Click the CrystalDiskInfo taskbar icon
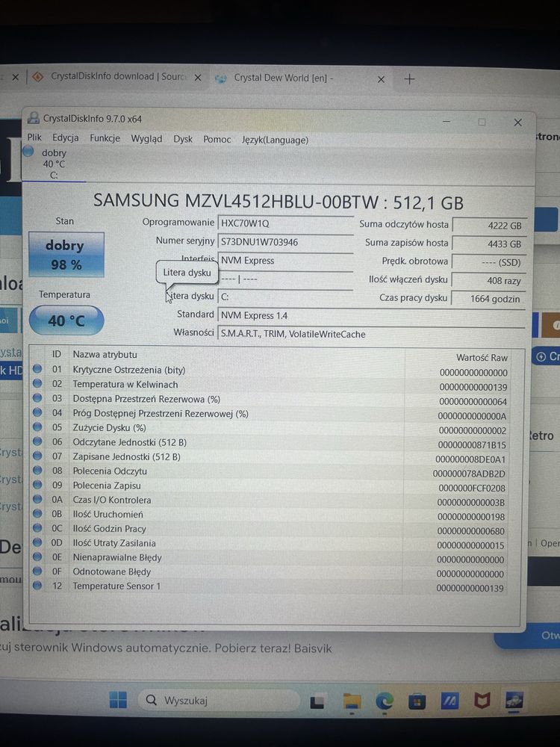 point(514,700)
